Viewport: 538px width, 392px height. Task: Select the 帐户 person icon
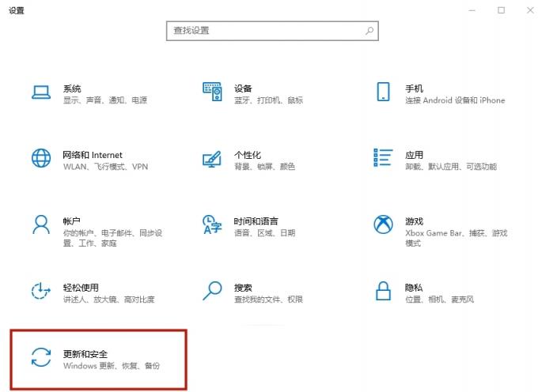[x=41, y=224]
